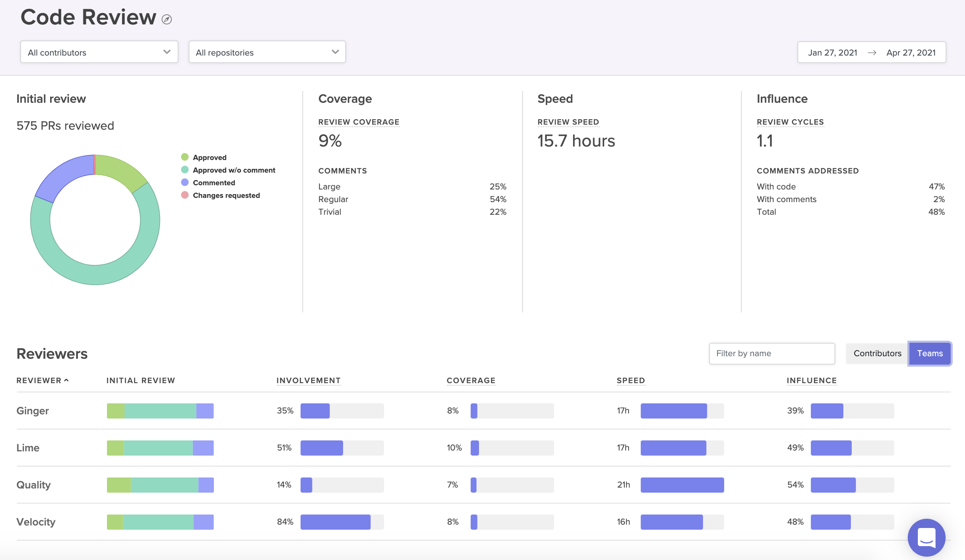
Task: Switch to Contributors view
Action: pyautogui.click(x=876, y=353)
